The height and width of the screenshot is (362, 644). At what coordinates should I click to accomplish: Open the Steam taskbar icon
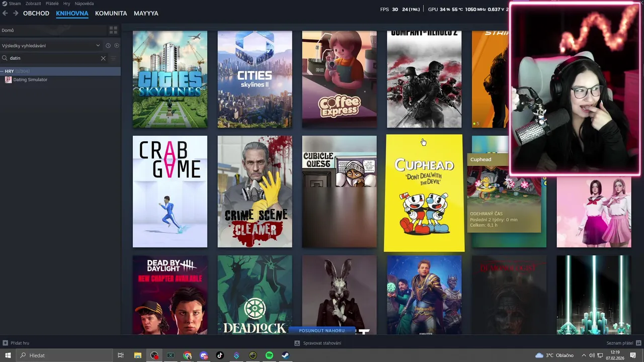coord(285,355)
